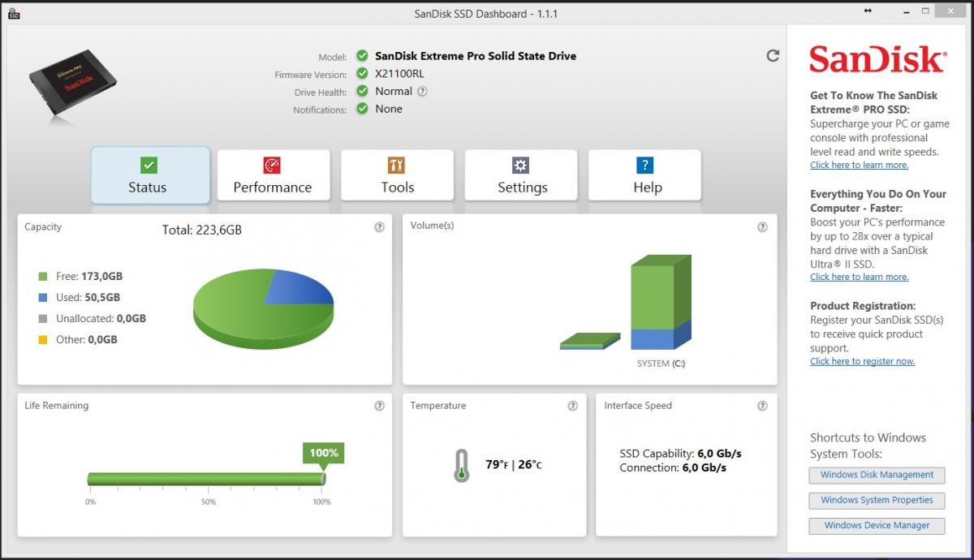Launch Windows Disk Management shortcut
The height and width of the screenshot is (560, 974).
pos(877,475)
